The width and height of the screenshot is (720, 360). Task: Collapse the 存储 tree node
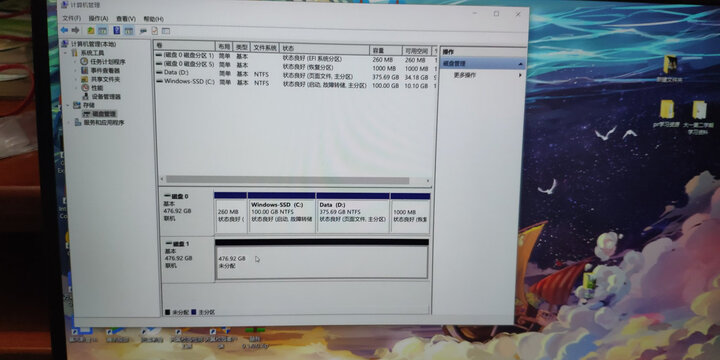pos(67,106)
